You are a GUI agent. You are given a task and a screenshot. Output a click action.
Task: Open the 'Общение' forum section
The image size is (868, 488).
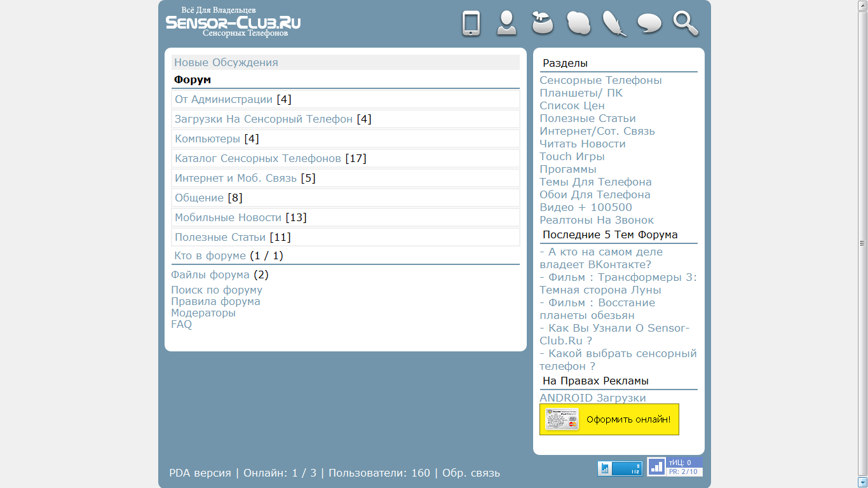[200, 198]
